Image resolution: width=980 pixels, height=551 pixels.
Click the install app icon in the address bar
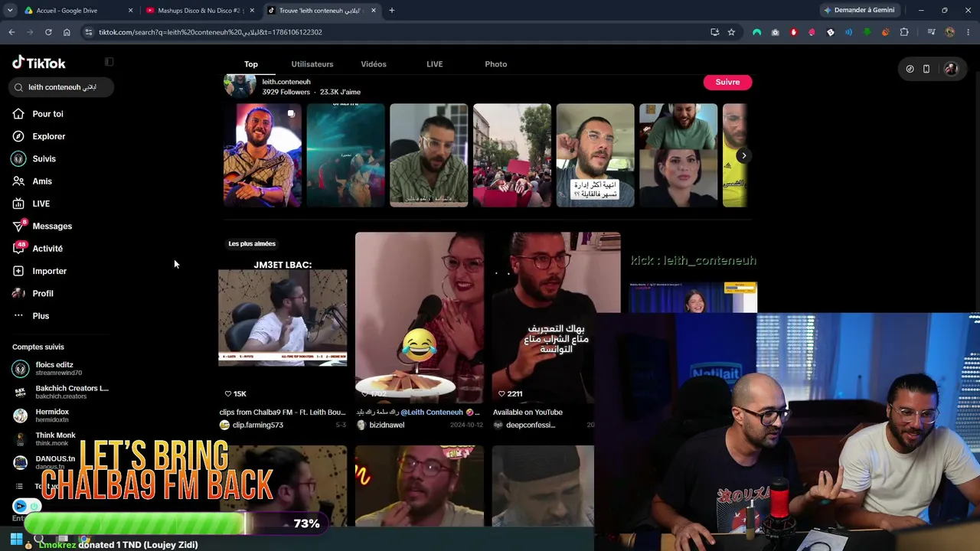(714, 32)
